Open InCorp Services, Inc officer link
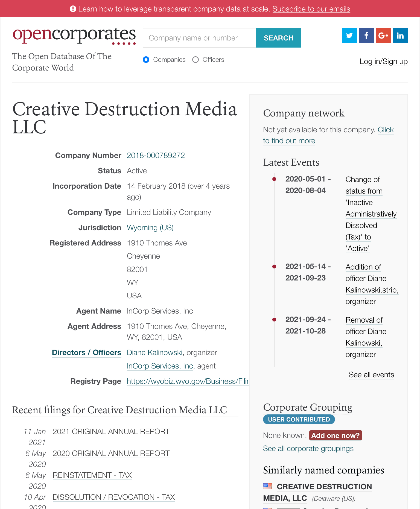 coord(160,366)
